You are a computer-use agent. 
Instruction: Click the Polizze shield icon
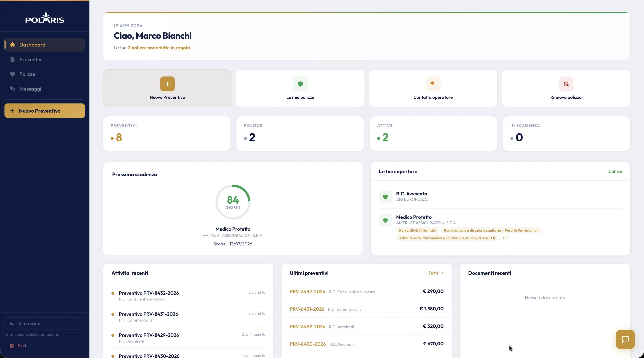[12, 74]
